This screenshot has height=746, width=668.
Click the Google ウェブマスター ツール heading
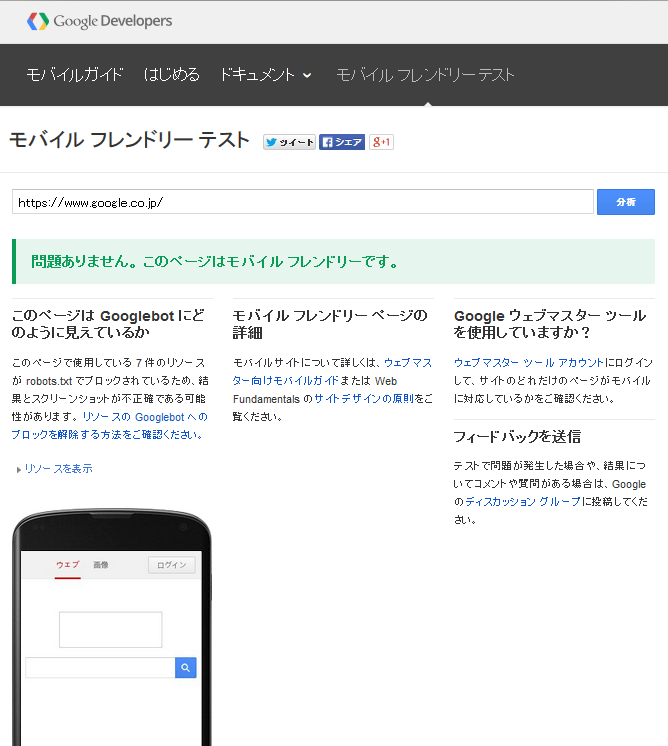[x=550, y=324]
